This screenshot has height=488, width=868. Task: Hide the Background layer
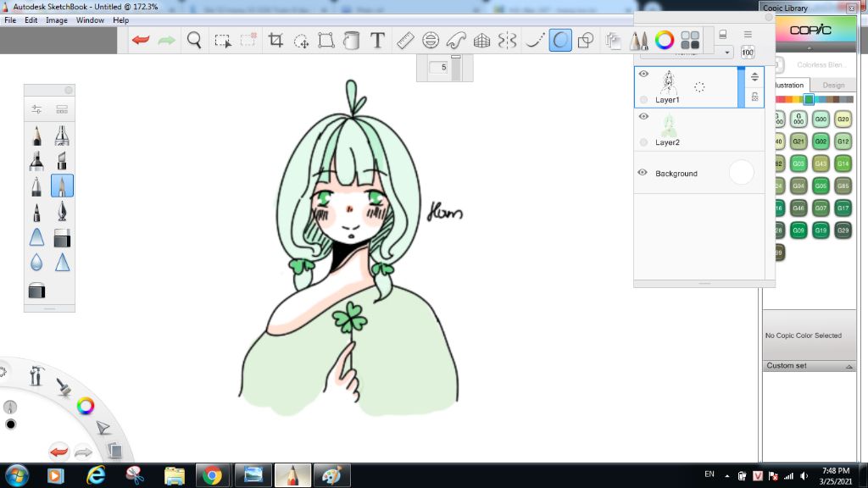(x=643, y=173)
